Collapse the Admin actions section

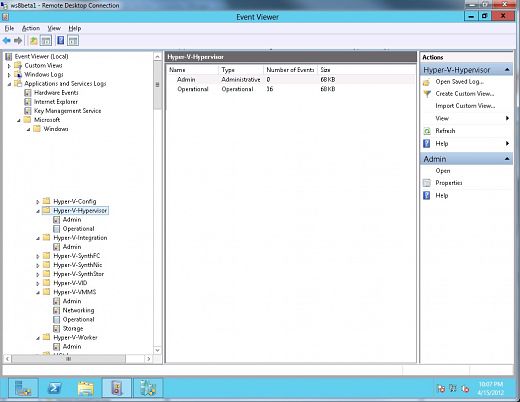[x=507, y=159]
